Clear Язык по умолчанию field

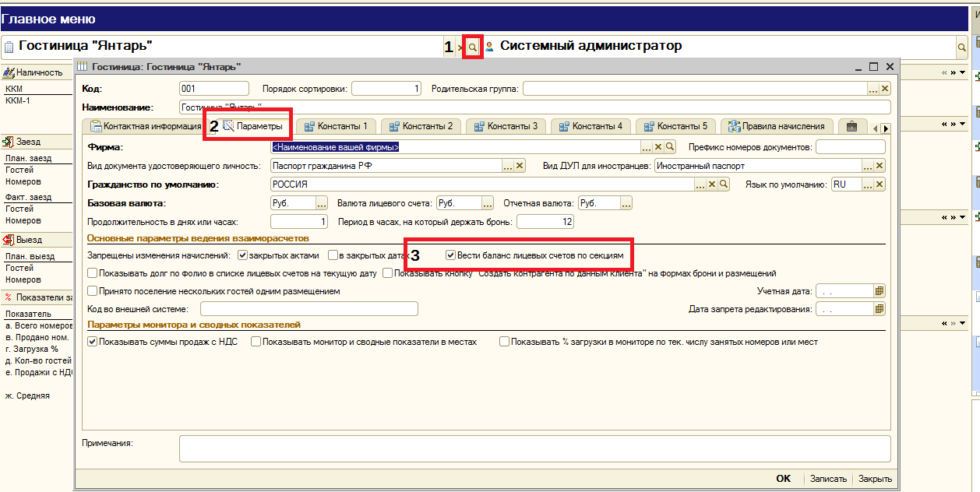(x=880, y=184)
